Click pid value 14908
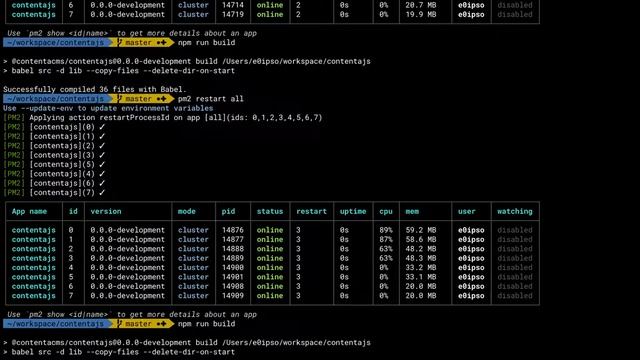The height and width of the screenshot is (360, 640). tap(233, 287)
